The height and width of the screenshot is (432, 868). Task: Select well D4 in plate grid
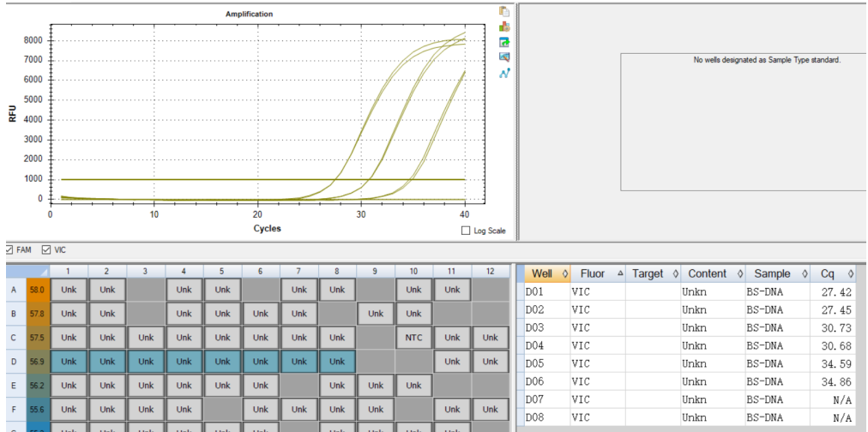pyautogui.click(x=184, y=361)
